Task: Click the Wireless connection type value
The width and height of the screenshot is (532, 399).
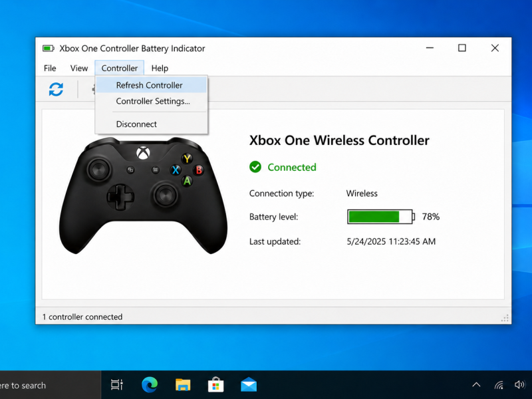Action: [x=362, y=194]
